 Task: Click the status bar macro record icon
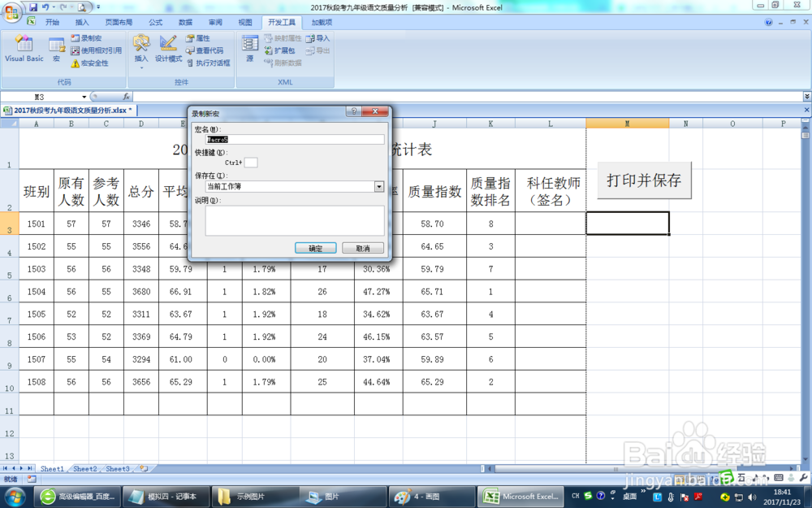coord(32,479)
